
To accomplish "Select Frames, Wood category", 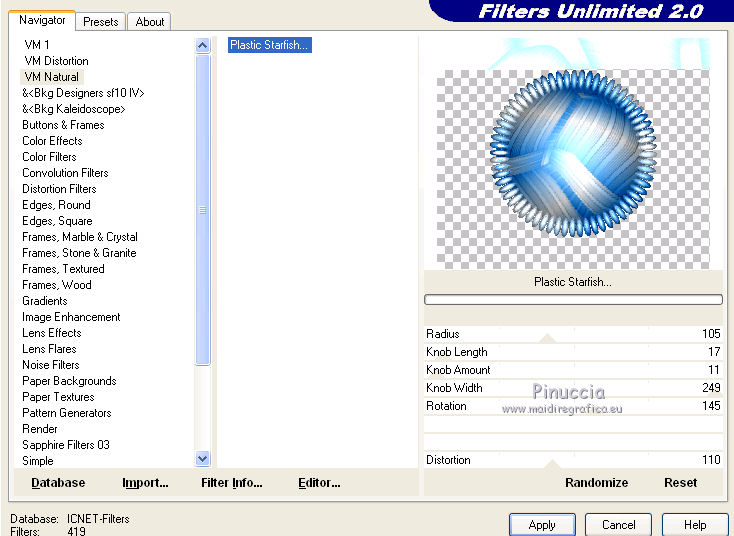I will pyautogui.click(x=57, y=285).
